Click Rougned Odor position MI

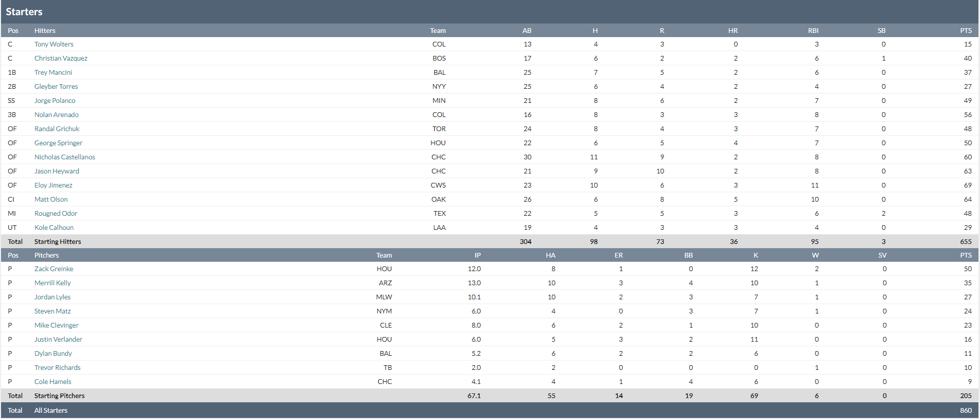pos(12,214)
